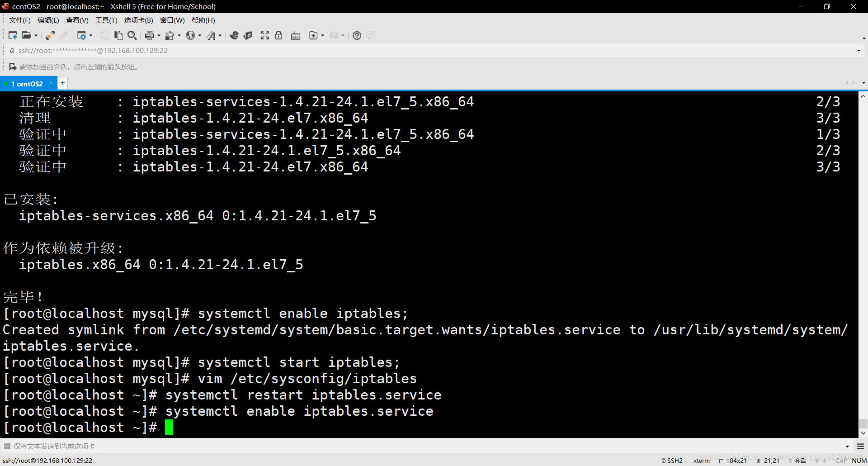This screenshot has height=466, width=868.
Task: Expand the globe encoding dropdown arrow
Action: click(x=199, y=35)
